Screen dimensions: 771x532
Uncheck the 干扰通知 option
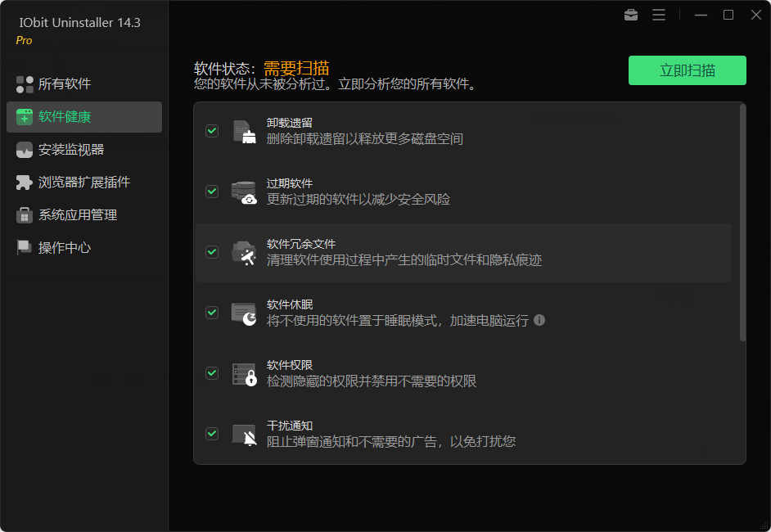point(212,434)
